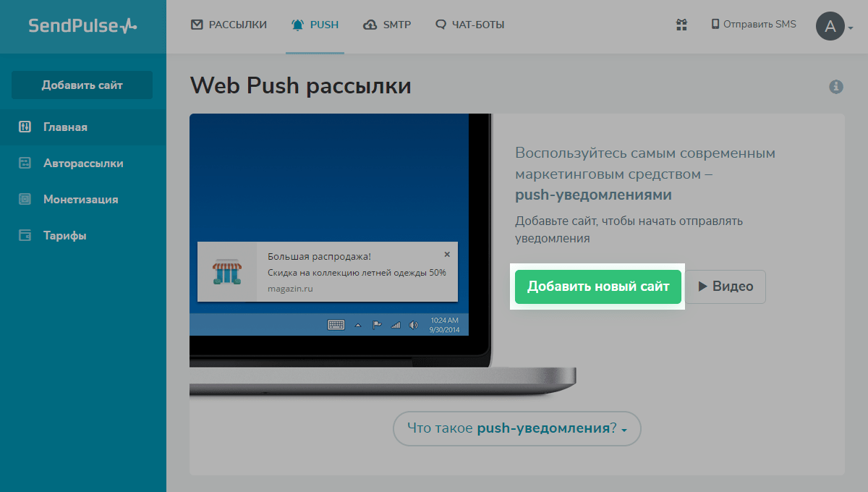Open the РАССЫЛКИ tab
This screenshot has height=492, width=868.
(229, 25)
